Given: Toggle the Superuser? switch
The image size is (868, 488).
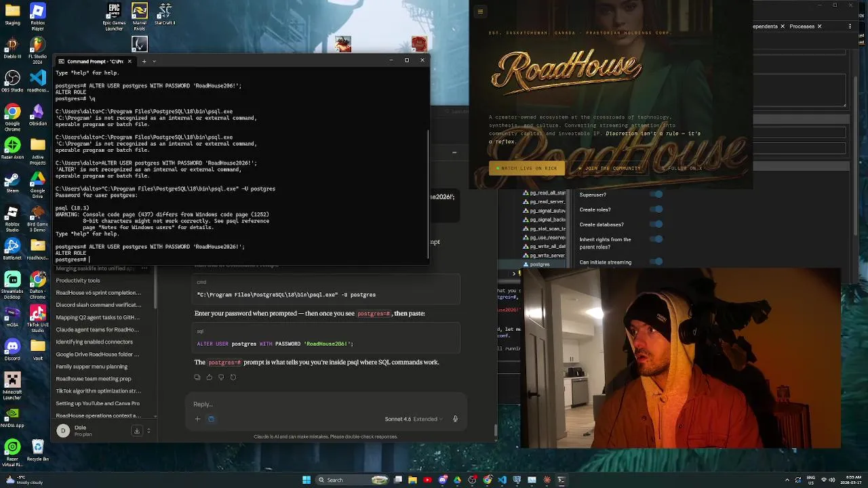Looking at the screenshot, I should tap(656, 195).
